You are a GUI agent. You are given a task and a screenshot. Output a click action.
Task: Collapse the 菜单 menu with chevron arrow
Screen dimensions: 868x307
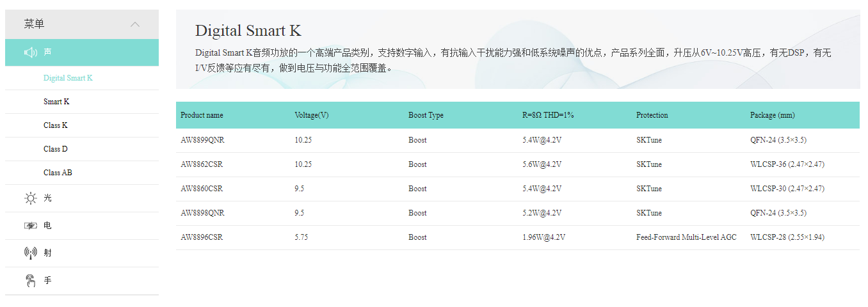point(135,24)
